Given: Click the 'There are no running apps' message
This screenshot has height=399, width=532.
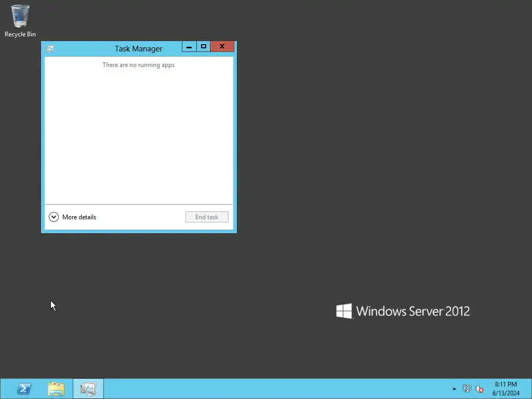Looking at the screenshot, I should pyautogui.click(x=138, y=65).
